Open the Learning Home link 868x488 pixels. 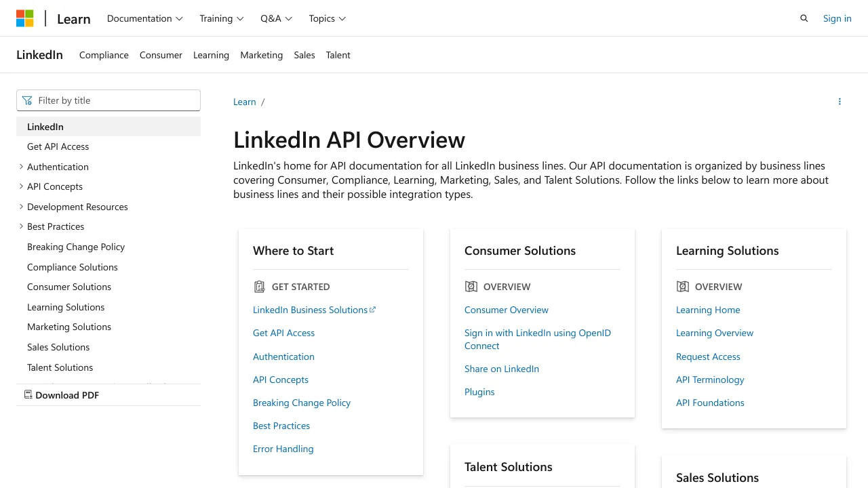pos(708,310)
